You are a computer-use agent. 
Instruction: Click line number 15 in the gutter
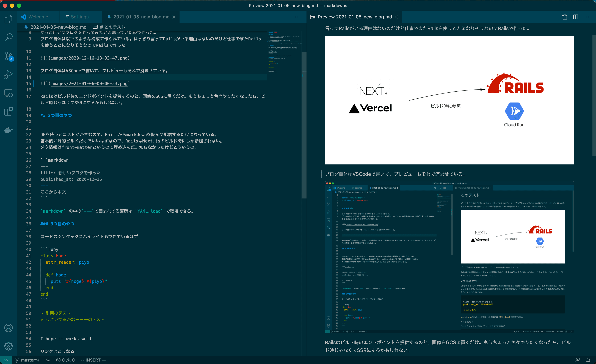pos(29,84)
